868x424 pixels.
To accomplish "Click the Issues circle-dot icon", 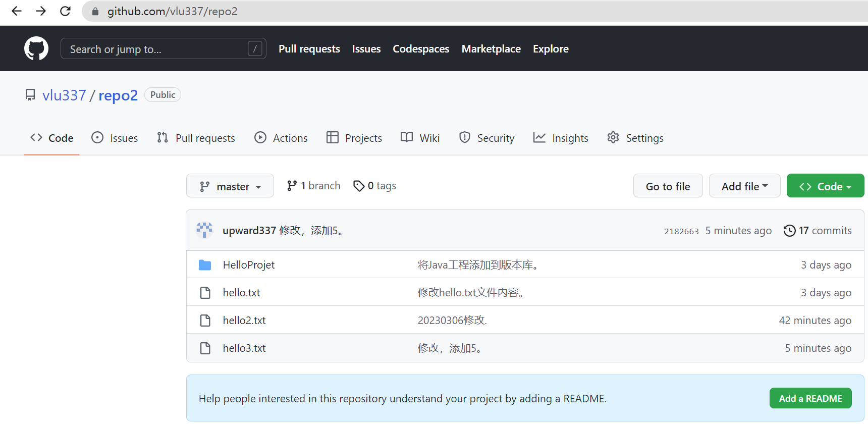I will (x=97, y=137).
